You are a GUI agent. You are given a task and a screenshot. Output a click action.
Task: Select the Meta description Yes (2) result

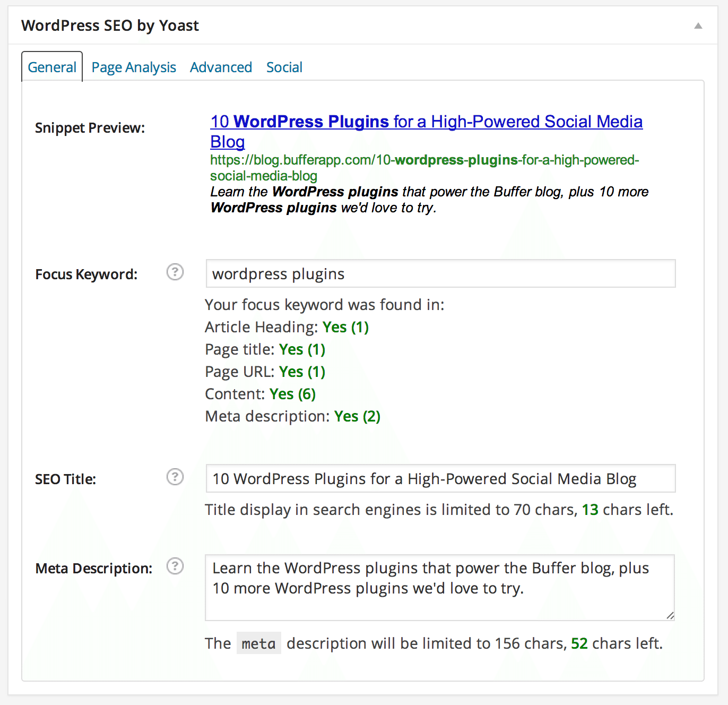click(357, 416)
